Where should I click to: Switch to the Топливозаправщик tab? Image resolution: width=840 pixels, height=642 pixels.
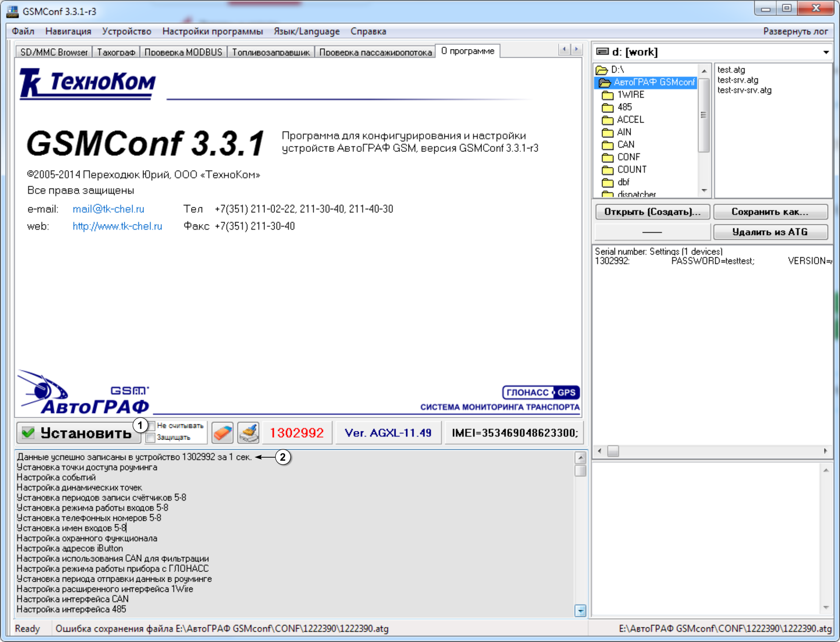(271, 52)
